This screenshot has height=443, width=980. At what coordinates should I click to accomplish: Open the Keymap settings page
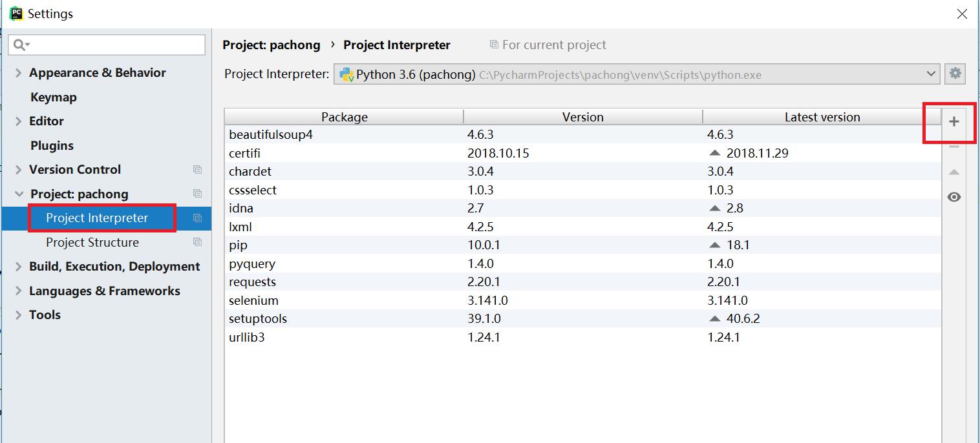click(x=53, y=97)
